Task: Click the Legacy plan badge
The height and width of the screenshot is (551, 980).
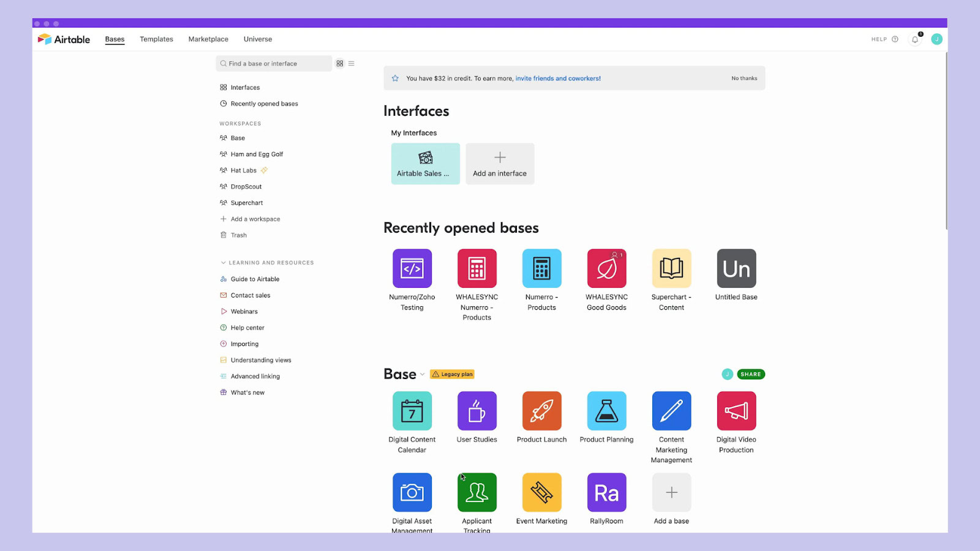Action: point(452,375)
